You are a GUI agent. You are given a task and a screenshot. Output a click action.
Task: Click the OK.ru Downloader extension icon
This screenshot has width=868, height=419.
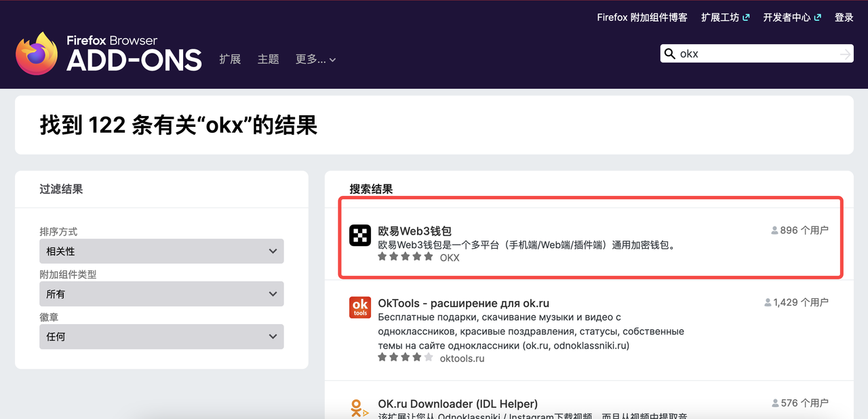tap(359, 407)
